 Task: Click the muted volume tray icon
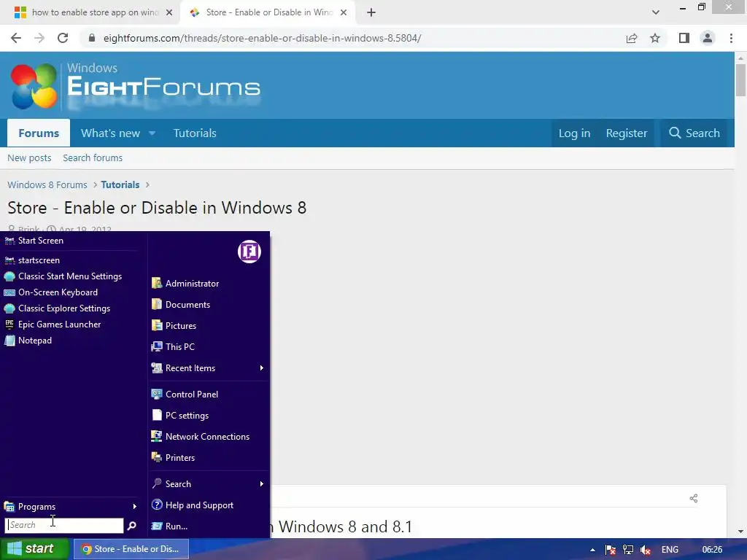(x=646, y=550)
